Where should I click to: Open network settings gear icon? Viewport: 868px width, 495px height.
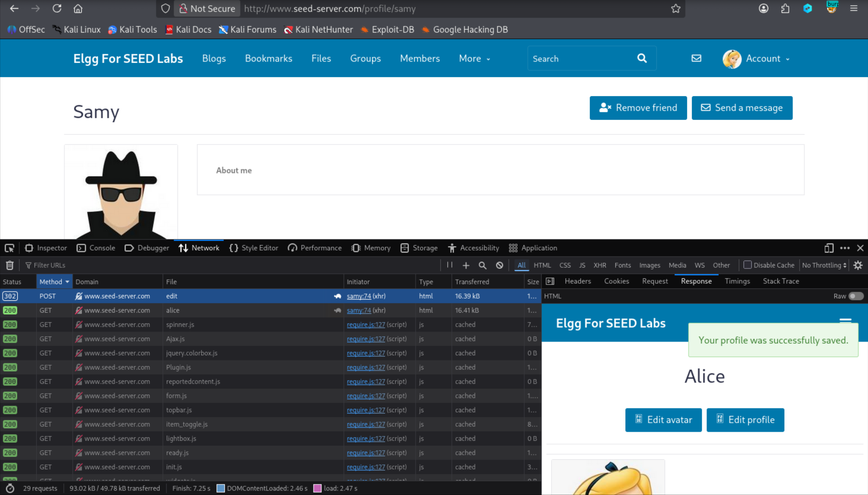[x=858, y=265]
